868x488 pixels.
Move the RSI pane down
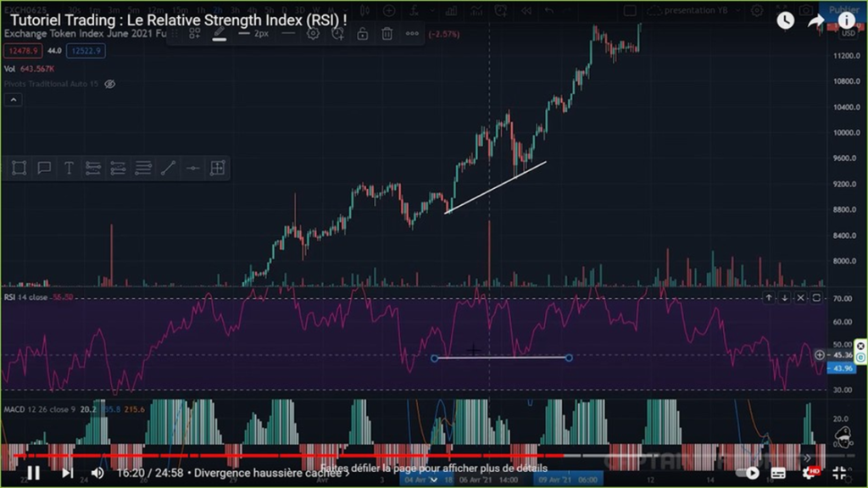click(x=784, y=297)
